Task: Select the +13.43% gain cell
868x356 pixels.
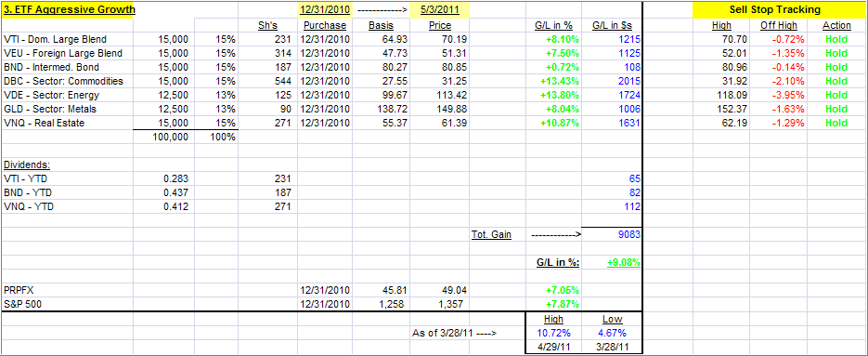Action: [x=553, y=81]
